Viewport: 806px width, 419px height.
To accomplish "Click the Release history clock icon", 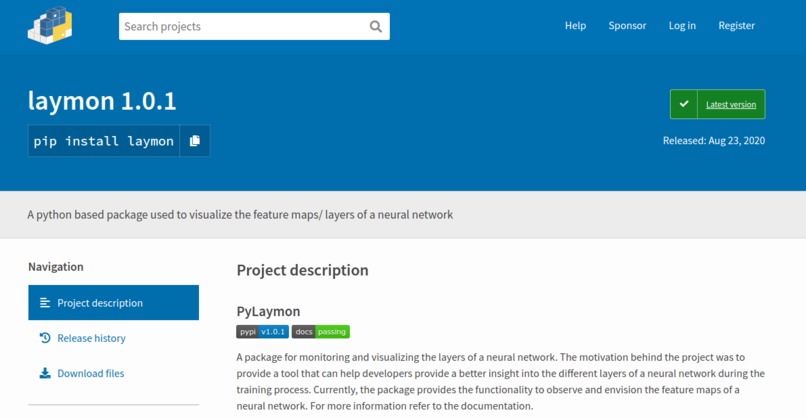I will click(x=45, y=338).
